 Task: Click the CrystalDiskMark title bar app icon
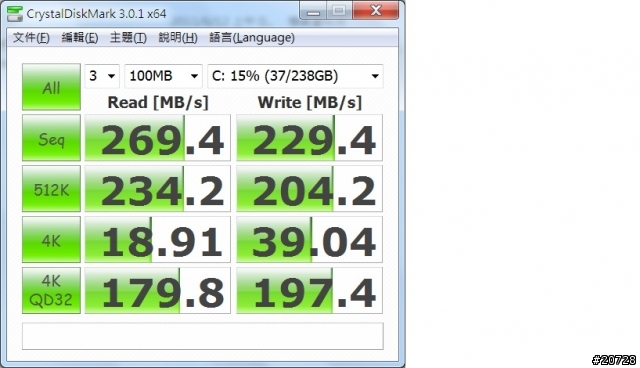[x=15, y=14]
